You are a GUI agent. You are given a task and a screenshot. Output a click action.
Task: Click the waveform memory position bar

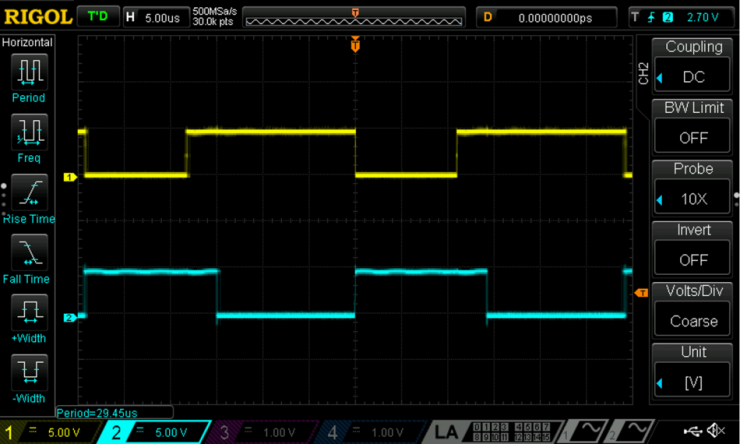(355, 18)
